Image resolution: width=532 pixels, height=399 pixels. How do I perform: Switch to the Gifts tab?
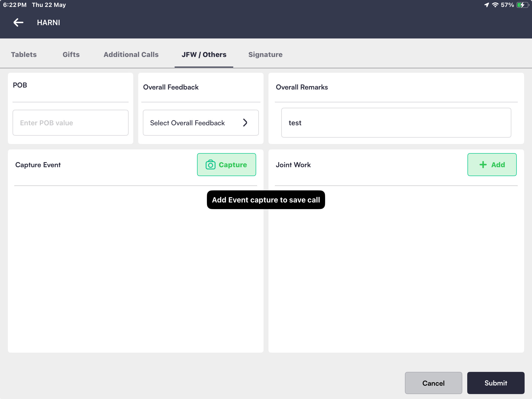71,54
